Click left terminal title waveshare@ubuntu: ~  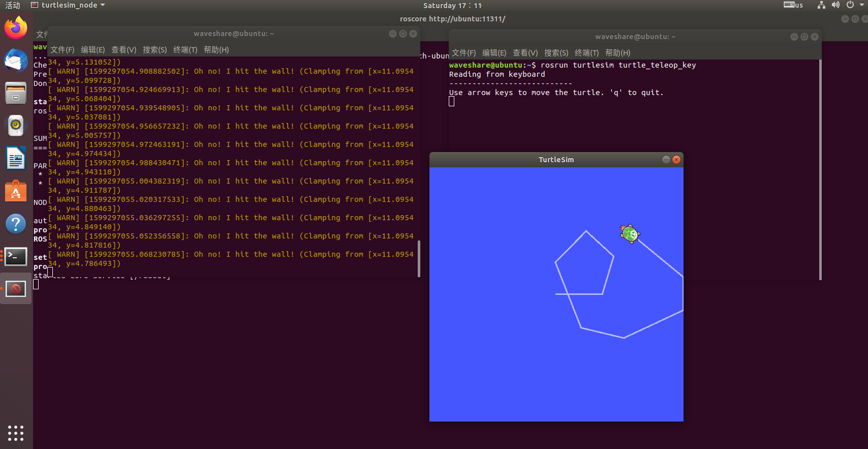point(234,34)
